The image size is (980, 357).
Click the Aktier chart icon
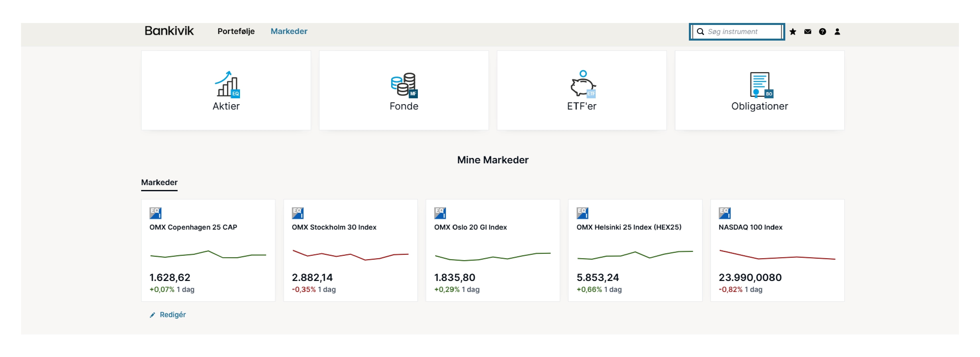(x=227, y=84)
